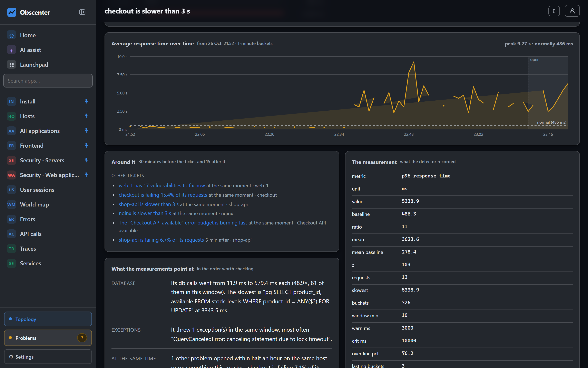Select the FR Frontend badge
Viewport: 588px width, 368px height.
pyautogui.click(x=11, y=146)
